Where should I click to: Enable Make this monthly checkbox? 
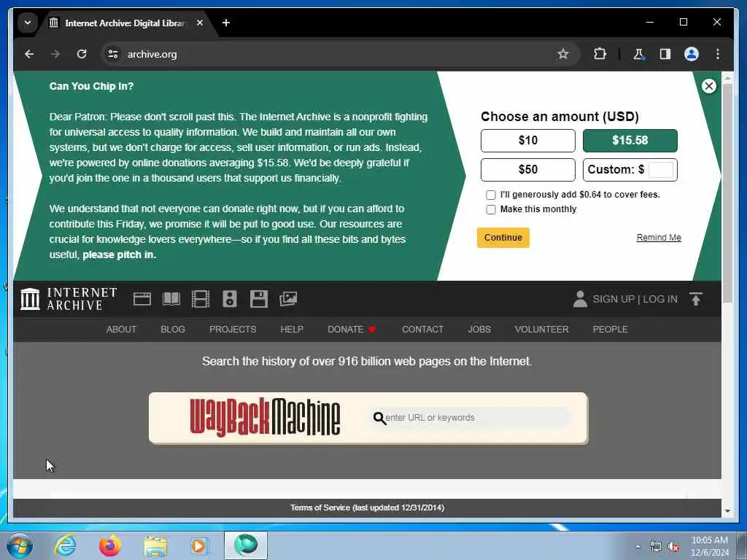coord(491,210)
